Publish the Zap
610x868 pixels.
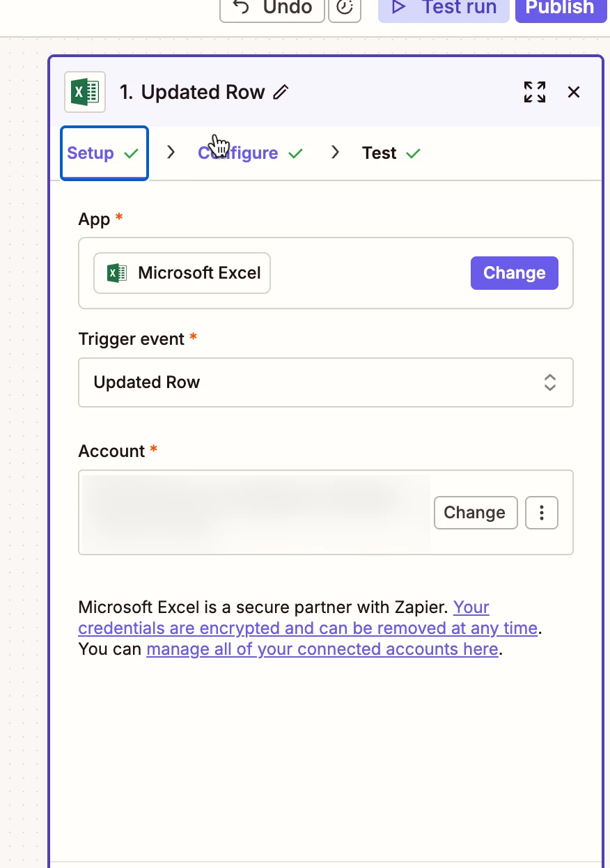pos(561,8)
